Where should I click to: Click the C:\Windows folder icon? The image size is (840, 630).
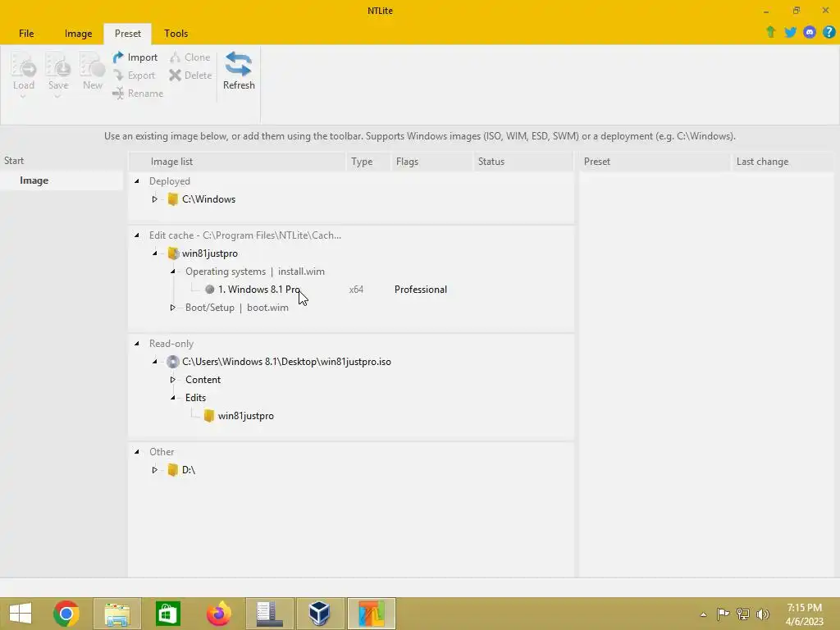(x=172, y=199)
